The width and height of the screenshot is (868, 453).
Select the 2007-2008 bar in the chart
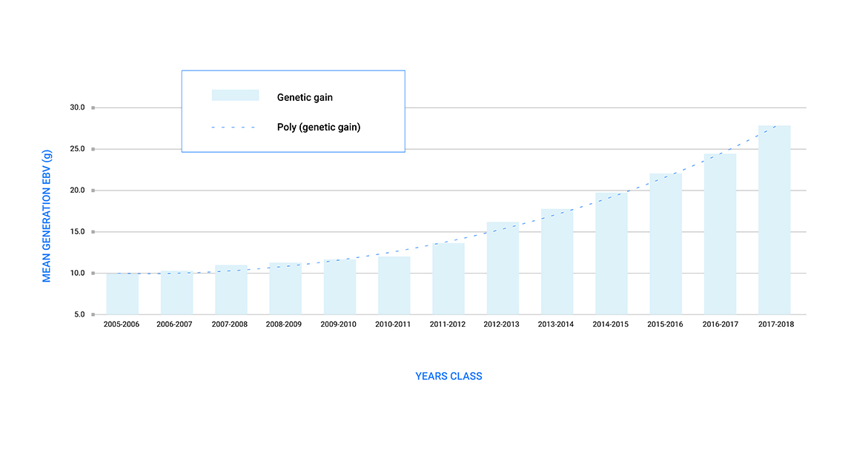[x=231, y=290]
